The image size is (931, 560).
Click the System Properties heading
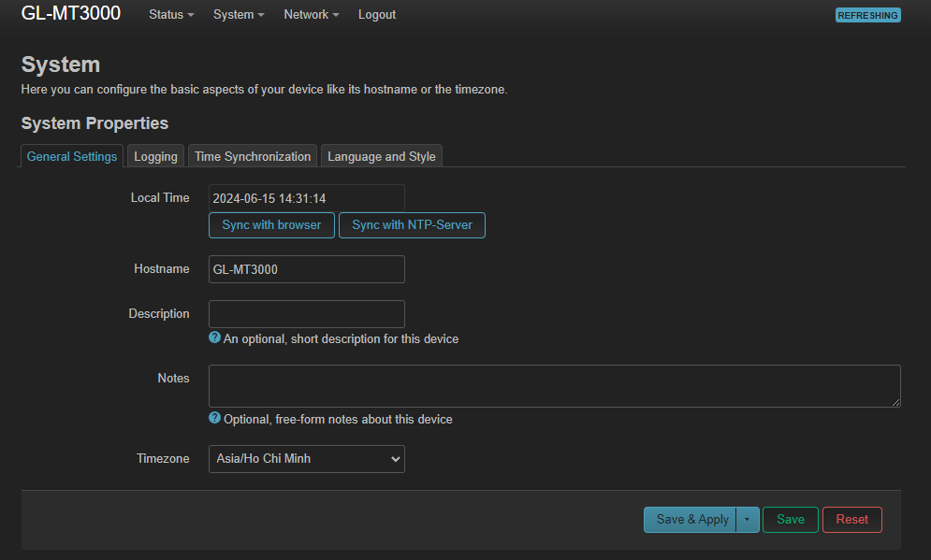tap(95, 123)
